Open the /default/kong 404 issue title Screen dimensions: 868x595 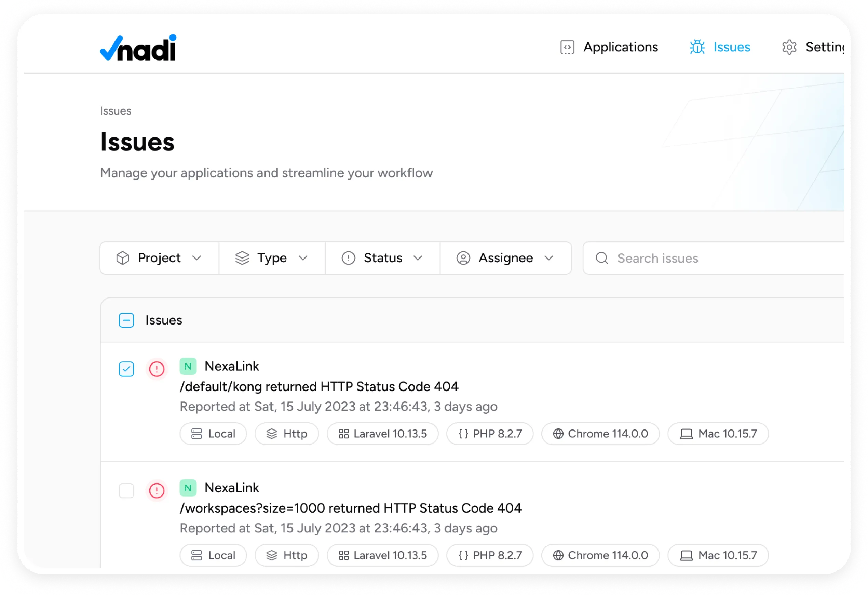319,387
